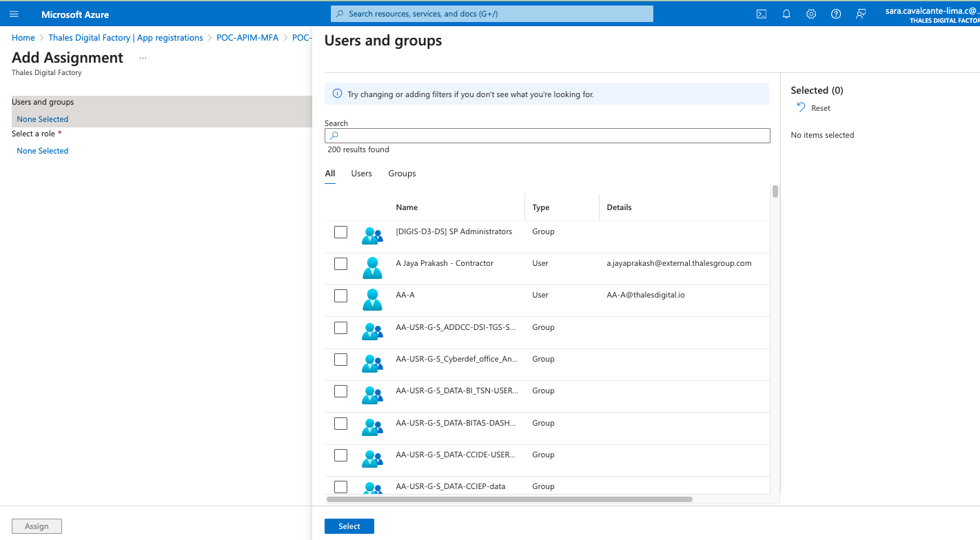This screenshot has width=980, height=540.
Task: Click the vertical scrollbar of the results list
Action: pos(775,191)
